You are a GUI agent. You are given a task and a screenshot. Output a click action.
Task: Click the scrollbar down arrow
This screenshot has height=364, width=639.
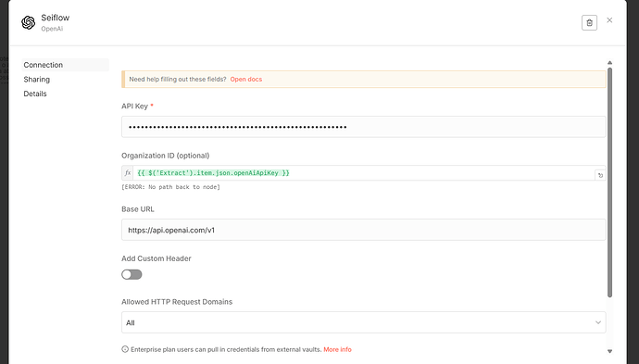click(609, 351)
